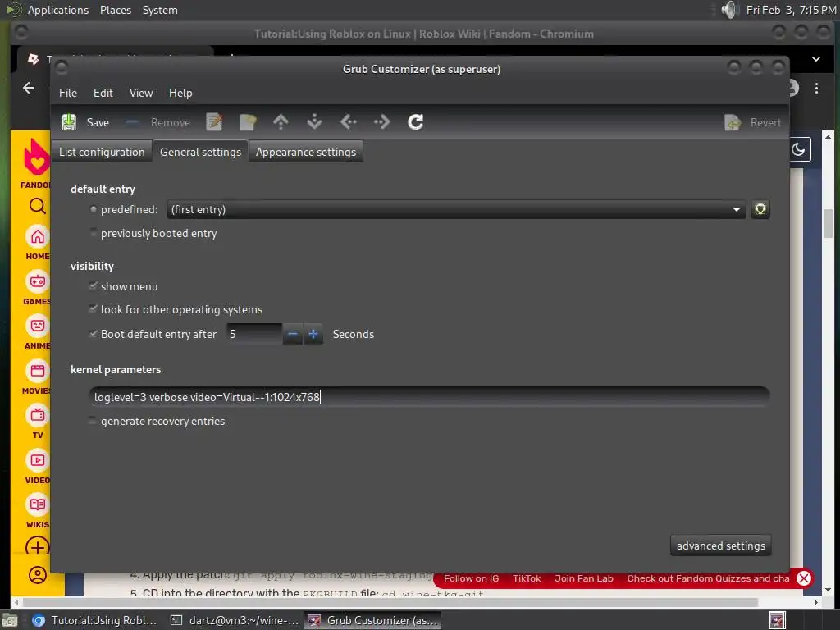Click Check out Fandom Quizzes link
The width and height of the screenshot is (840, 630).
(708, 578)
